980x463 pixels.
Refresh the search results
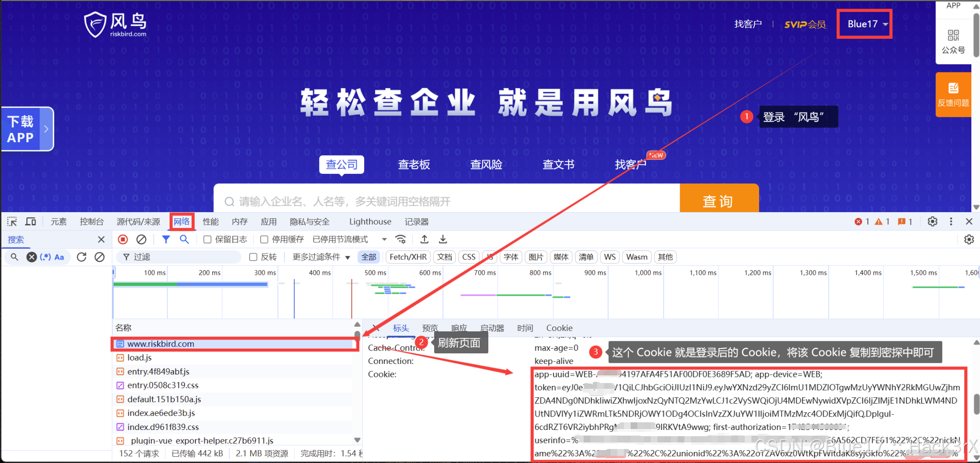click(x=81, y=257)
